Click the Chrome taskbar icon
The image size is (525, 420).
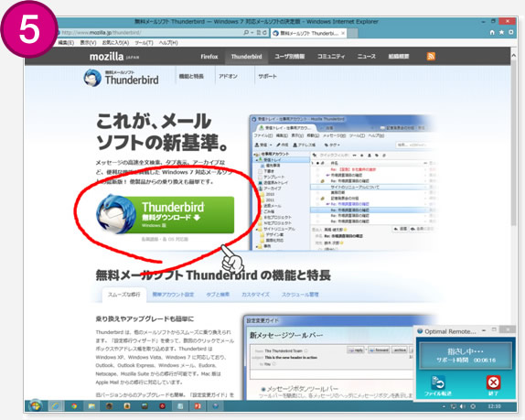click(74, 406)
